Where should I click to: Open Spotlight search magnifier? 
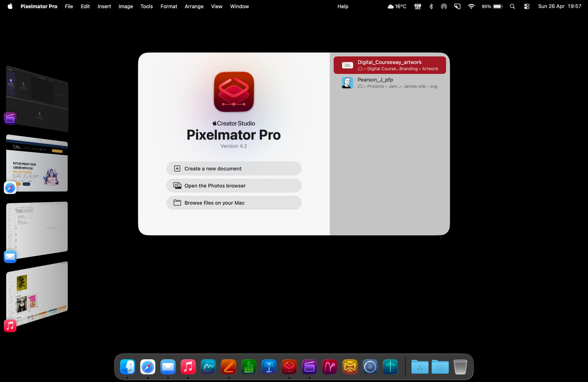(512, 6)
